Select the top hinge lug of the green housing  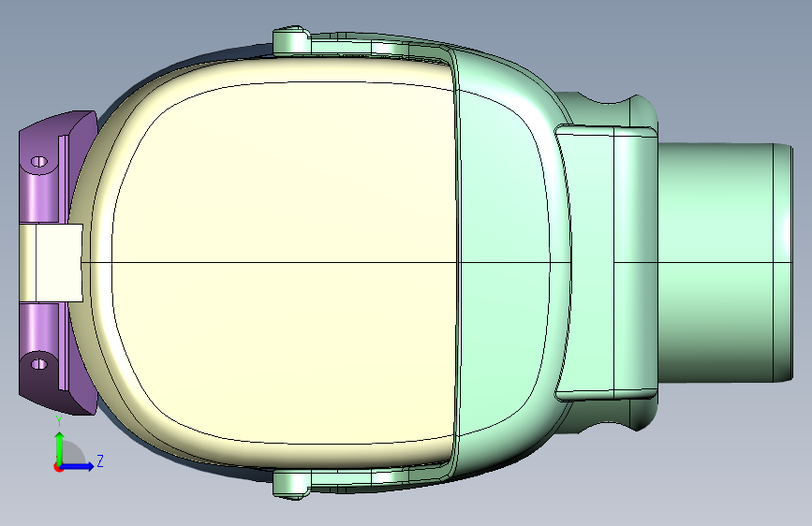[x=291, y=40]
